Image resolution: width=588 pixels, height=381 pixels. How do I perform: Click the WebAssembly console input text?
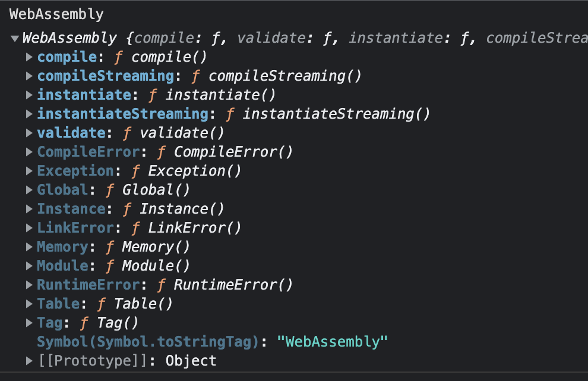point(56,14)
